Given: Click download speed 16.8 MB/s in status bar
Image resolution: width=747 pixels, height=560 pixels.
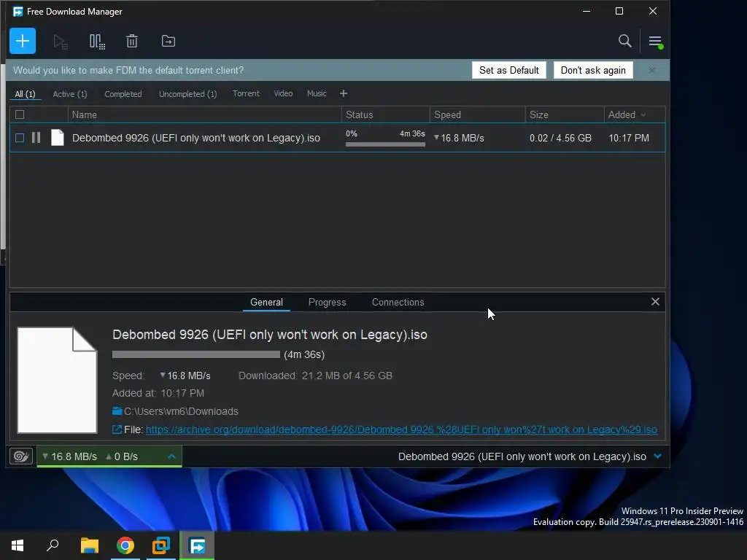Looking at the screenshot, I should point(69,456).
